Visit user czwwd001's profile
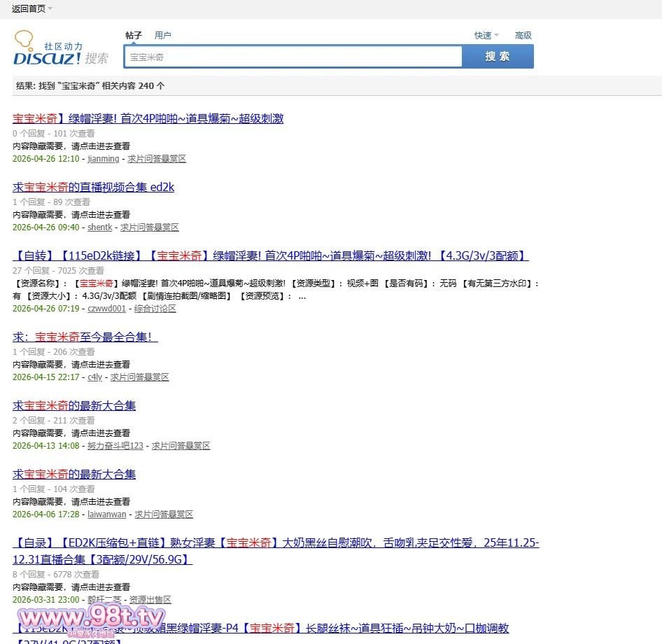The height and width of the screenshot is (644, 662). pyautogui.click(x=106, y=309)
